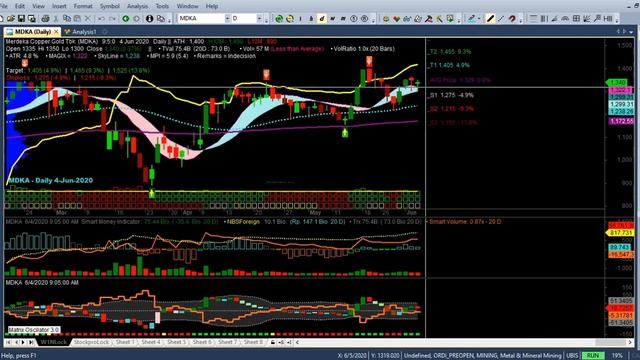Click the Save All icon

click(x=31, y=18)
